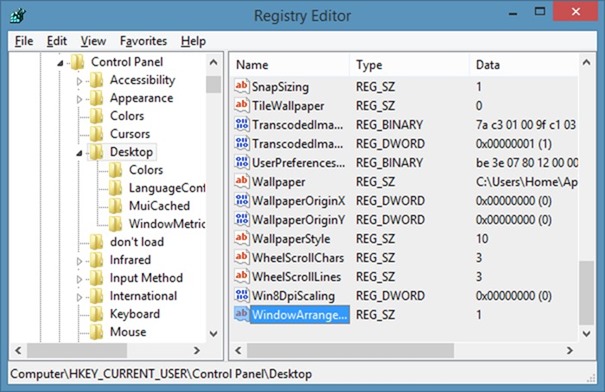Click the REG_DWORD TranscodedIma... value icon
The image size is (605, 392).
[242, 143]
